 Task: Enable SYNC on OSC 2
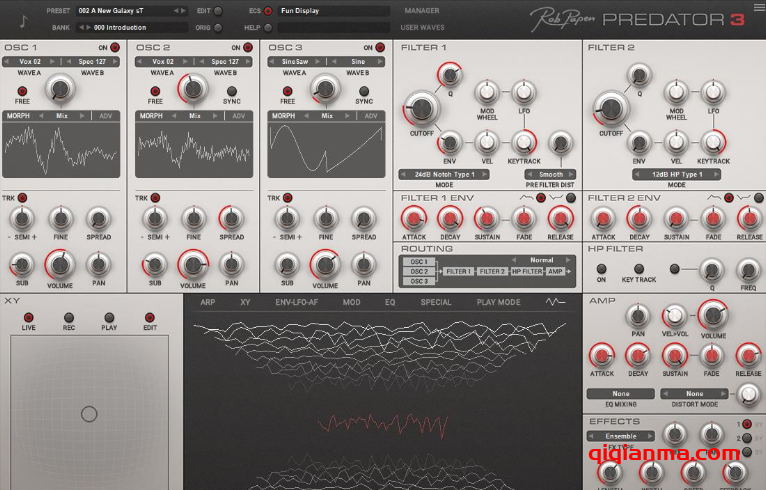pyautogui.click(x=232, y=91)
